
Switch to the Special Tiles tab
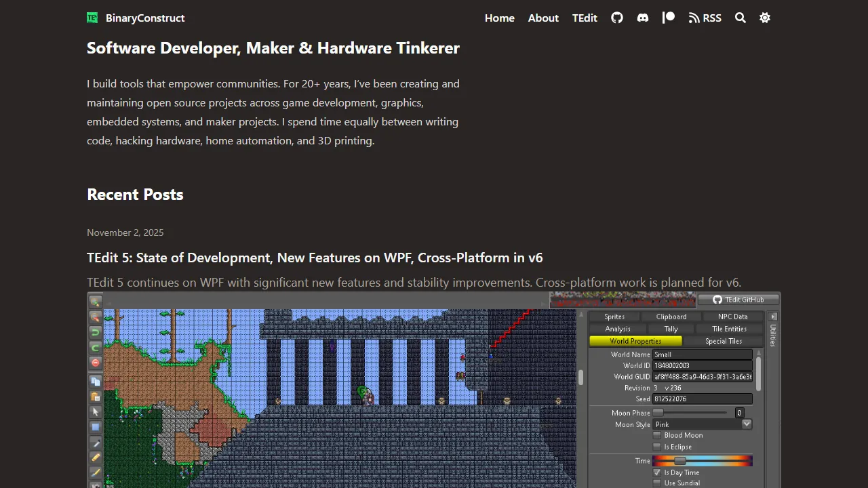pos(724,341)
